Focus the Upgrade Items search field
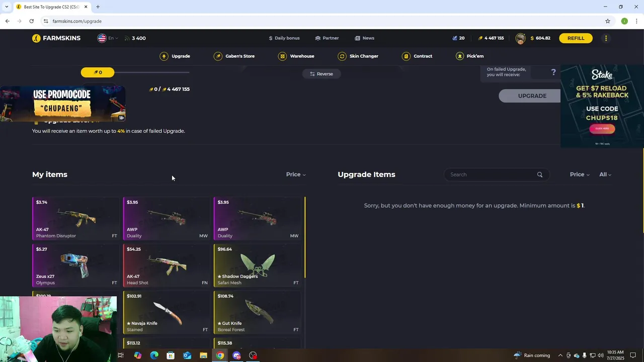The height and width of the screenshot is (362, 644). coord(496,174)
